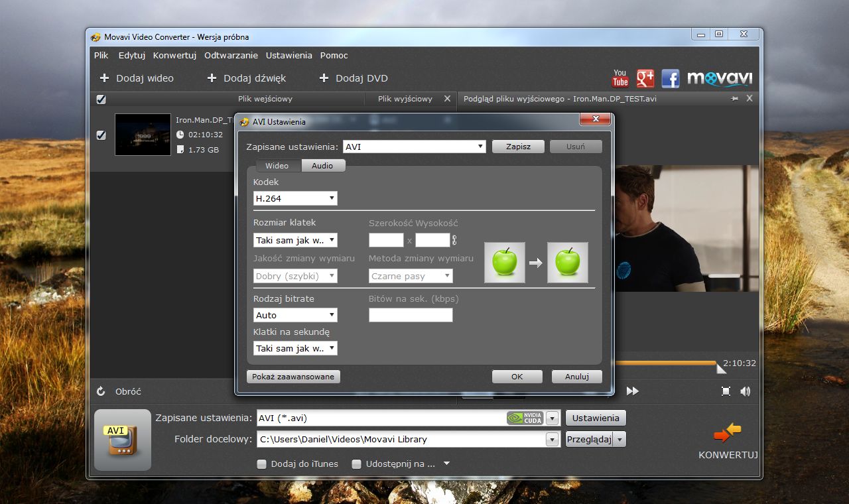849x504 pixels.
Task: Open the Pomoc menu
Action: click(334, 56)
